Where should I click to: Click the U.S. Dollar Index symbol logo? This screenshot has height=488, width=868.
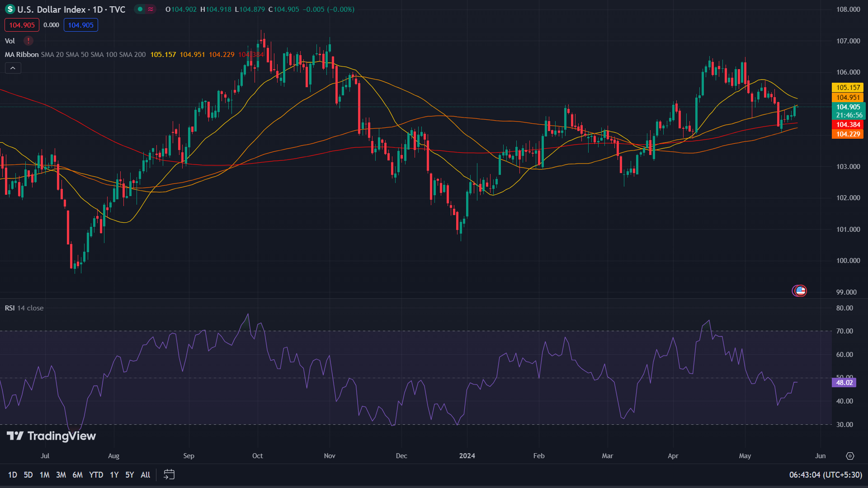tap(10, 9)
